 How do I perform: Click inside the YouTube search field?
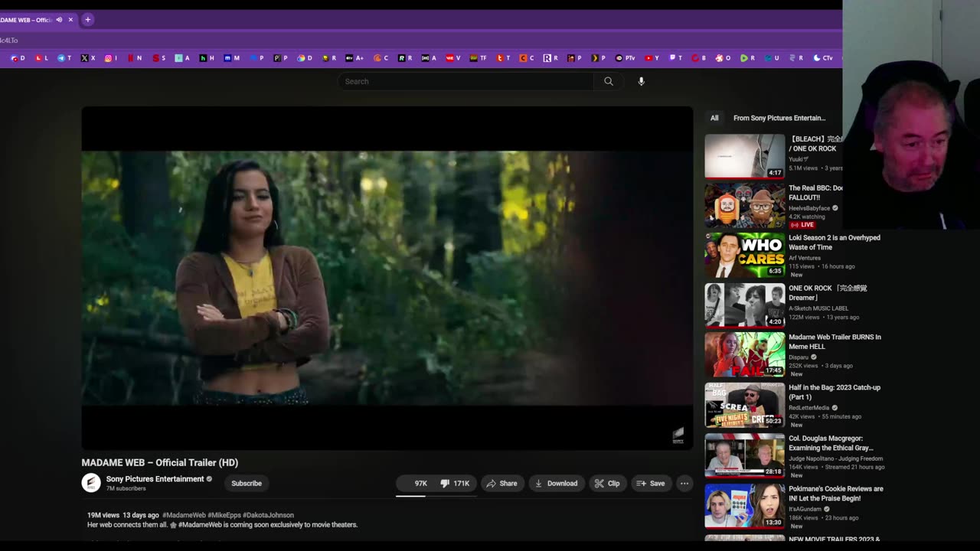pos(465,81)
